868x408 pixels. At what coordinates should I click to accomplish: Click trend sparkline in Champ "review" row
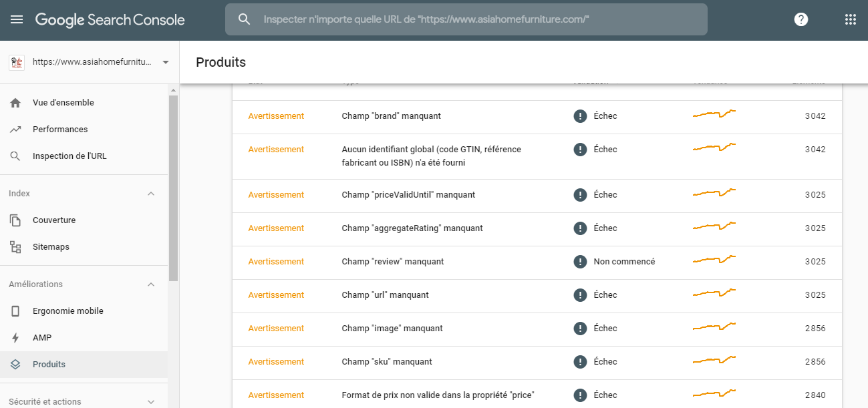coord(714,259)
